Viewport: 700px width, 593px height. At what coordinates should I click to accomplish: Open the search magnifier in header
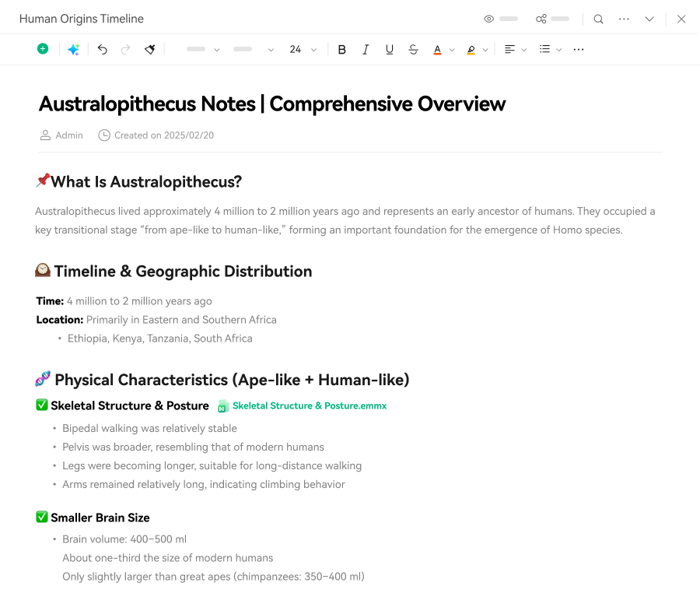[x=599, y=19]
